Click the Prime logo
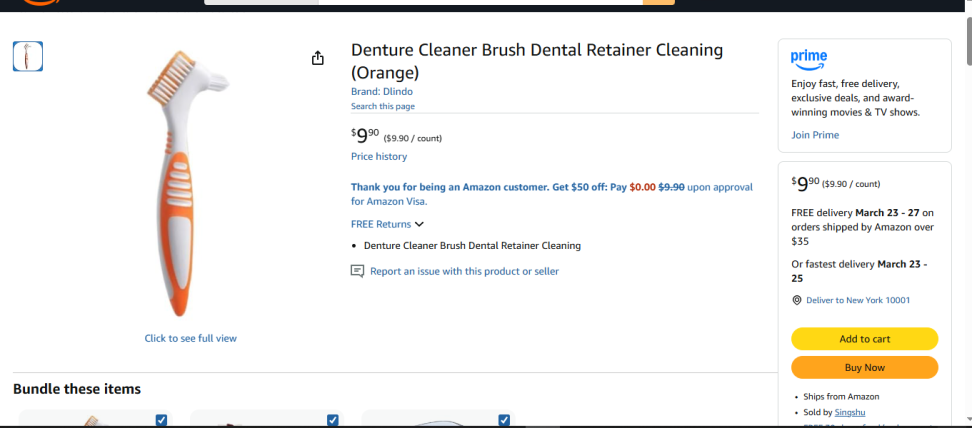 (x=808, y=59)
